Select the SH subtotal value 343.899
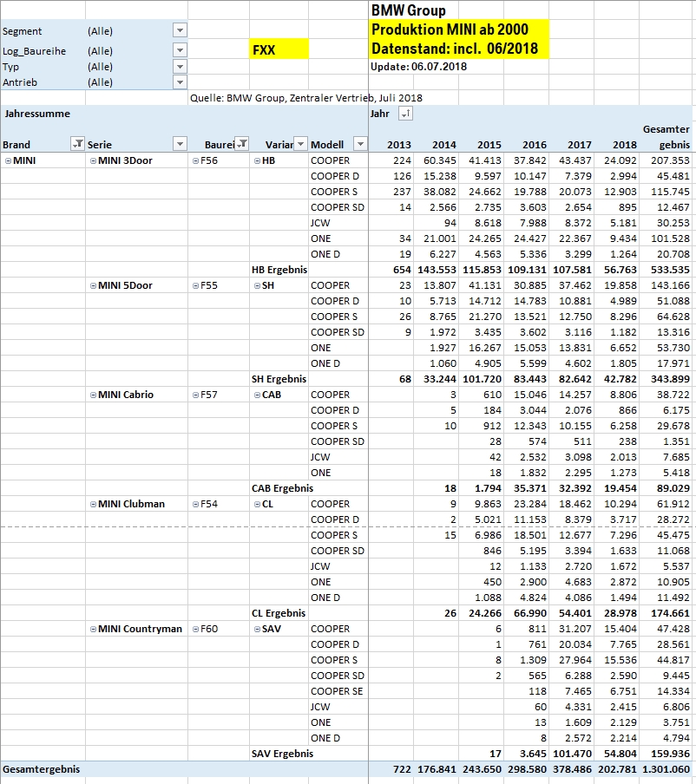 click(670, 379)
